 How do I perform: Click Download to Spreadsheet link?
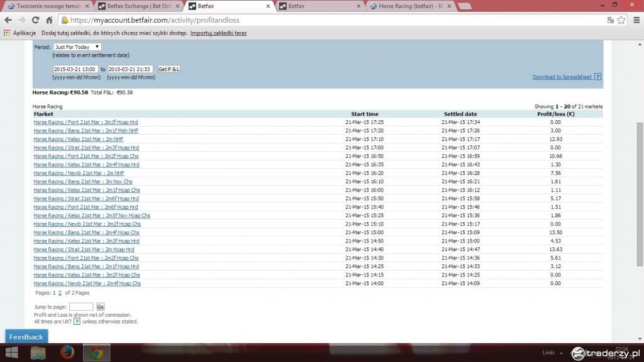[562, 77]
